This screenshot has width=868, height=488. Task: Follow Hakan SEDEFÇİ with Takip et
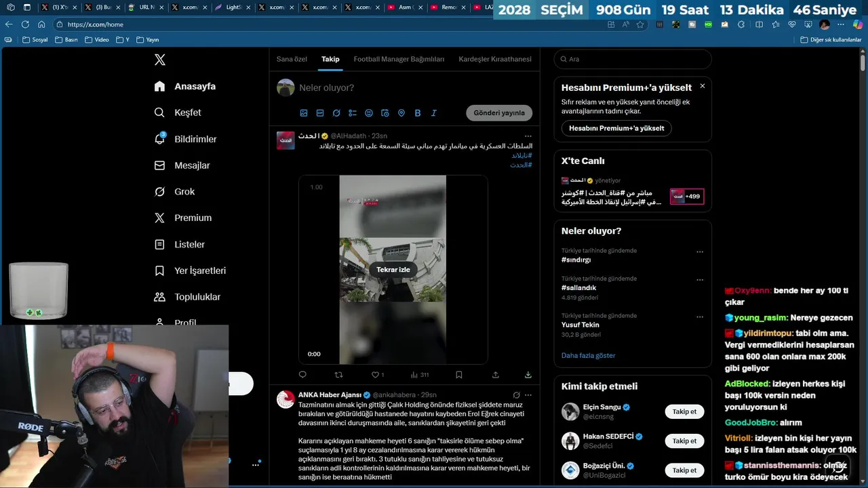tap(684, 441)
